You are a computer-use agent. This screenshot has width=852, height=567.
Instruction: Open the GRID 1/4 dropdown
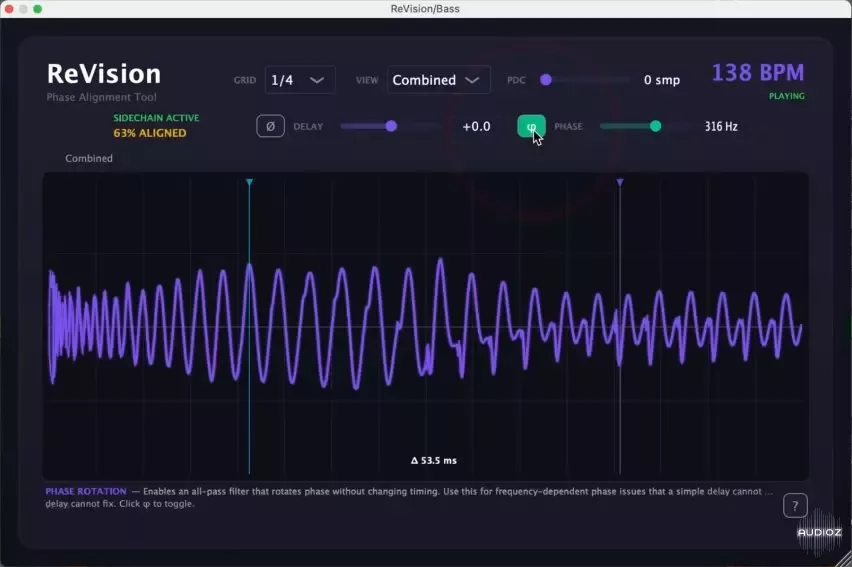(x=299, y=80)
